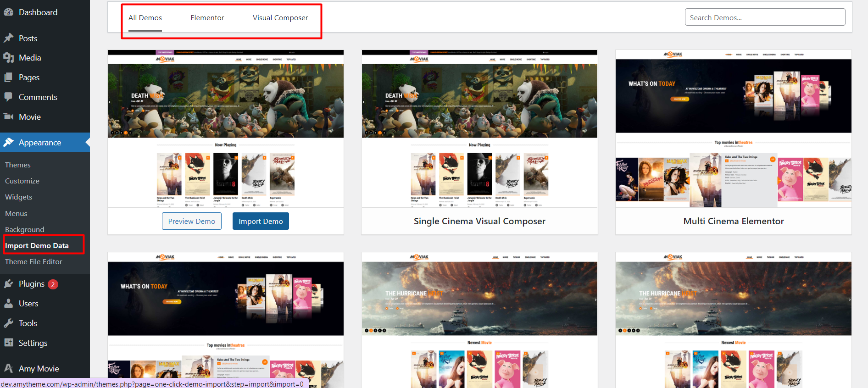Open the second-row middle Hurricane demo thumbnail
868x388 pixels.
coord(479,320)
